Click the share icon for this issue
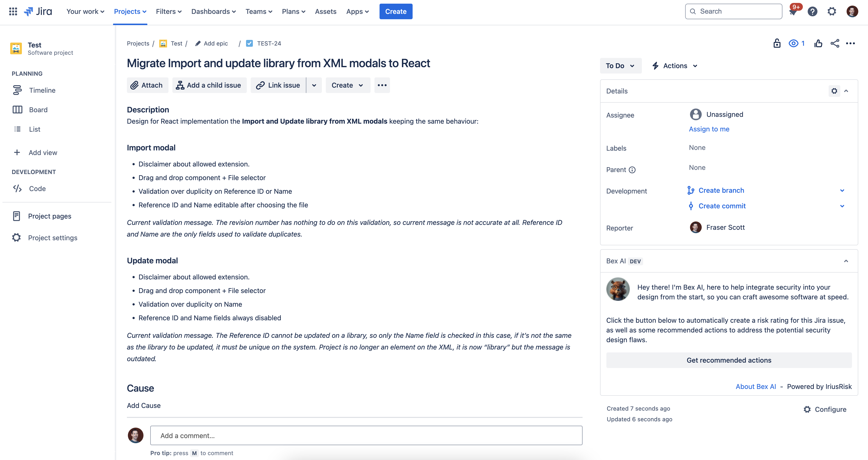Image resolution: width=868 pixels, height=460 pixels. point(835,44)
